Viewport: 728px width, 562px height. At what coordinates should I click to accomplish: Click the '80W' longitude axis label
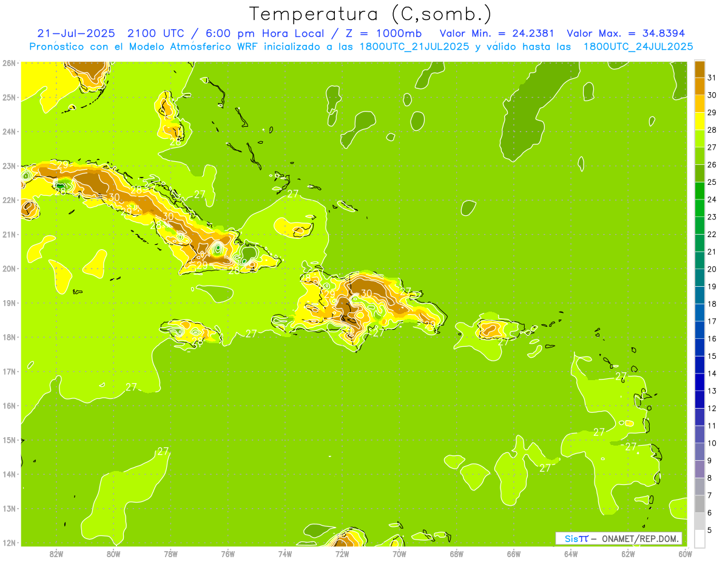(x=113, y=554)
